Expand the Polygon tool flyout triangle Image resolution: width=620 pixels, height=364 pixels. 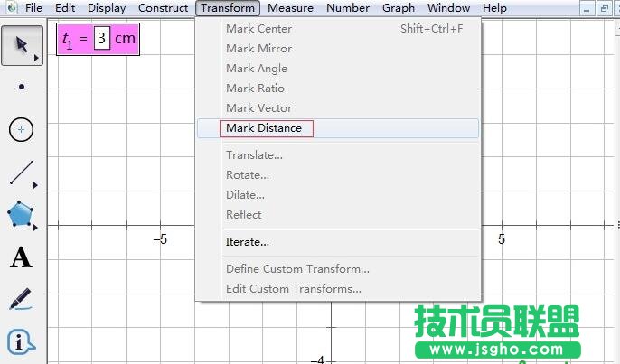tap(36, 228)
